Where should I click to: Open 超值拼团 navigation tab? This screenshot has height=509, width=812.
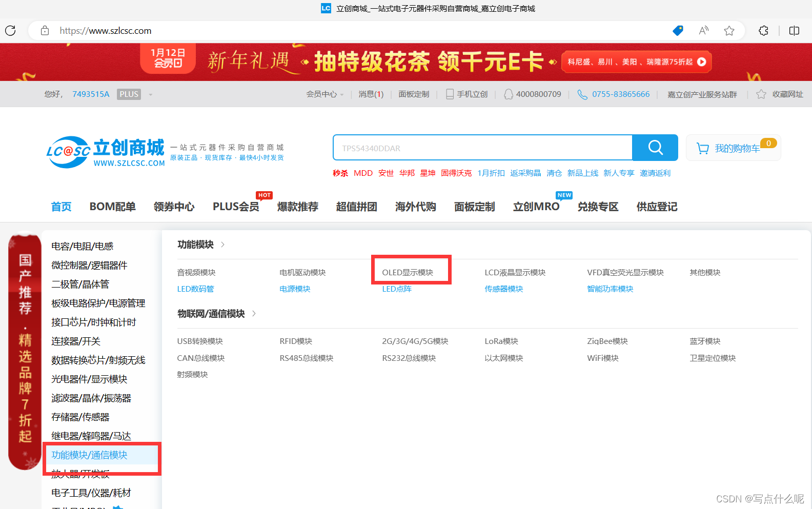[356, 207]
